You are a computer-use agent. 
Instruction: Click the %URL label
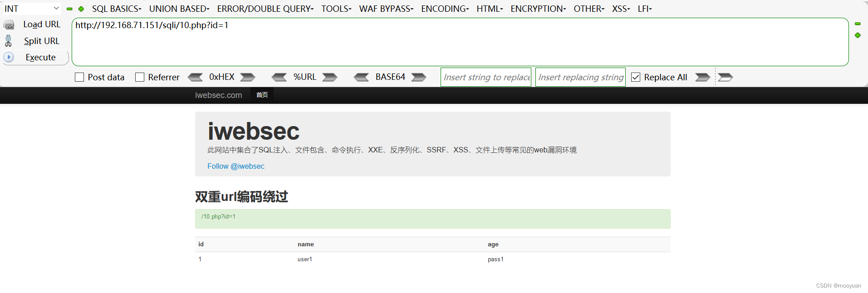click(x=305, y=77)
